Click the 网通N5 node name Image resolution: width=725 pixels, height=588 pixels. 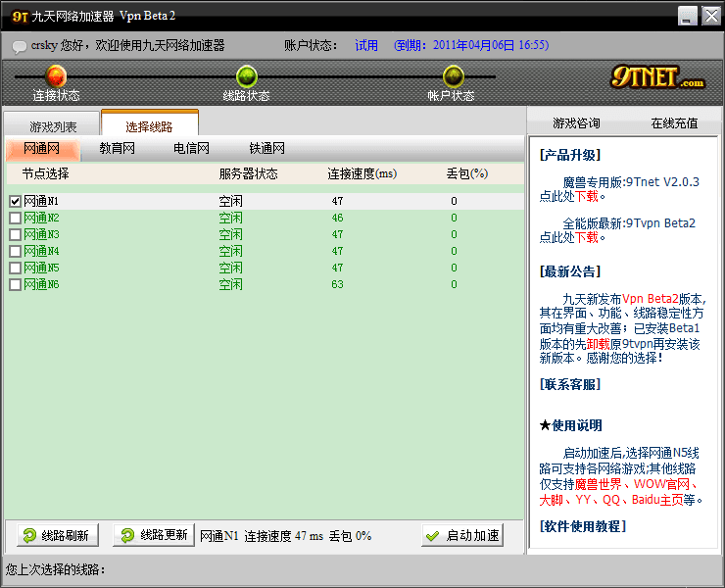(41, 268)
